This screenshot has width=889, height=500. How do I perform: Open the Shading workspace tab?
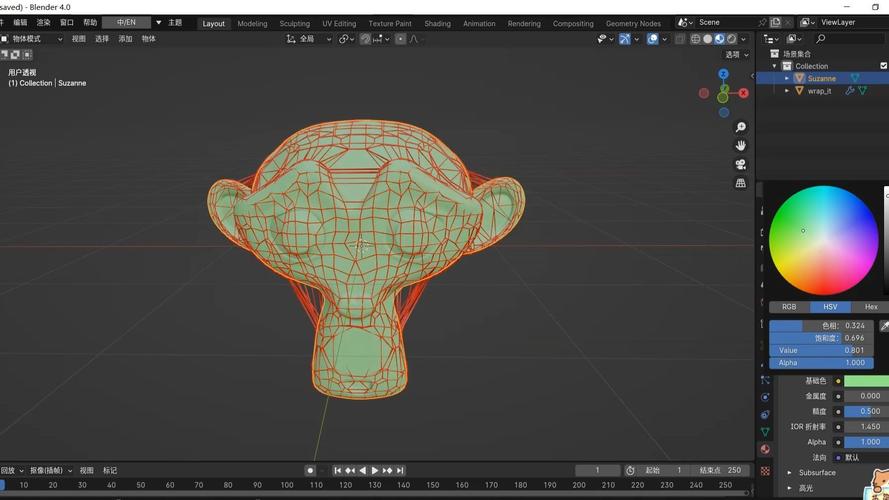tap(438, 23)
